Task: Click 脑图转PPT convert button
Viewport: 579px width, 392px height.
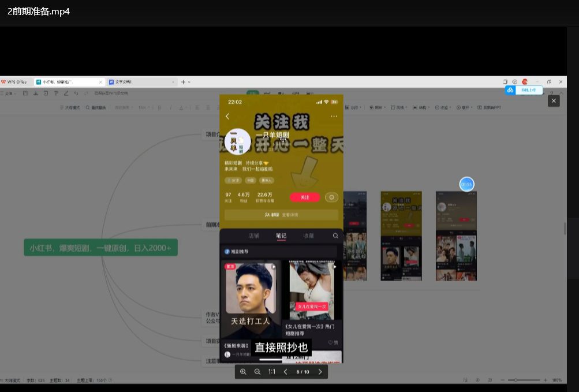Action: coord(490,107)
